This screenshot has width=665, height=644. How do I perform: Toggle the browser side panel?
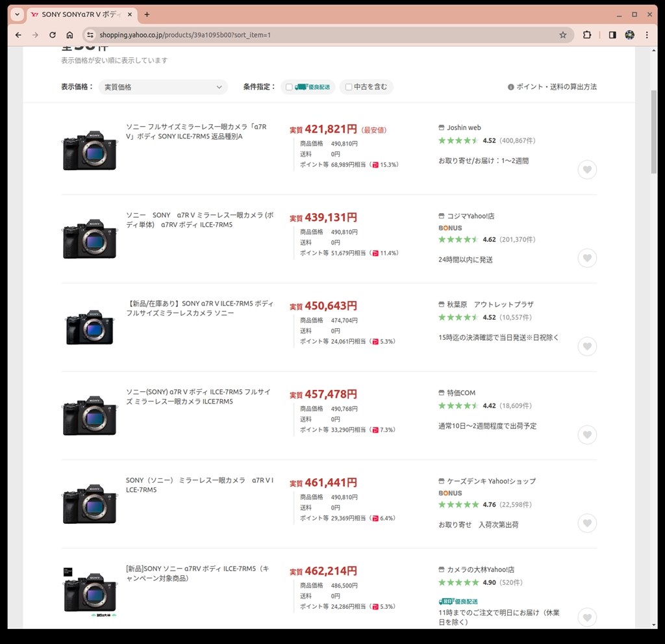(x=612, y=35)
